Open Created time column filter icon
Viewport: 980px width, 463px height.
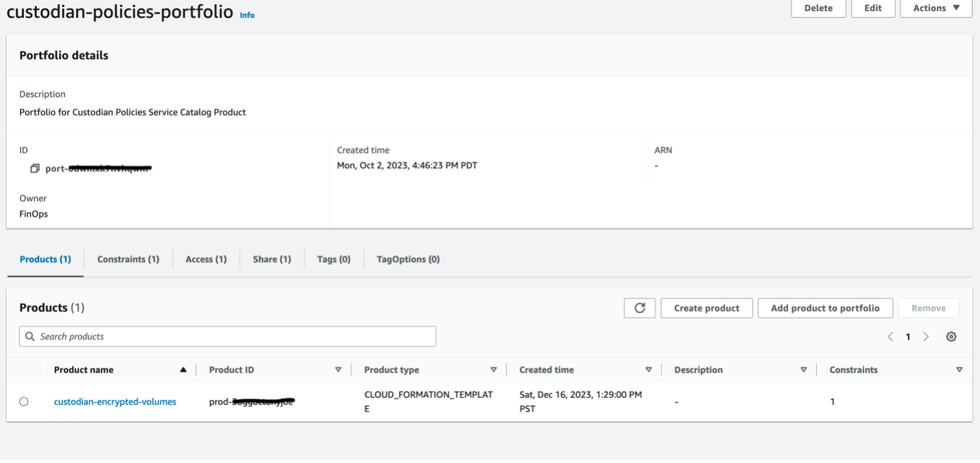(x=648, y=369)
